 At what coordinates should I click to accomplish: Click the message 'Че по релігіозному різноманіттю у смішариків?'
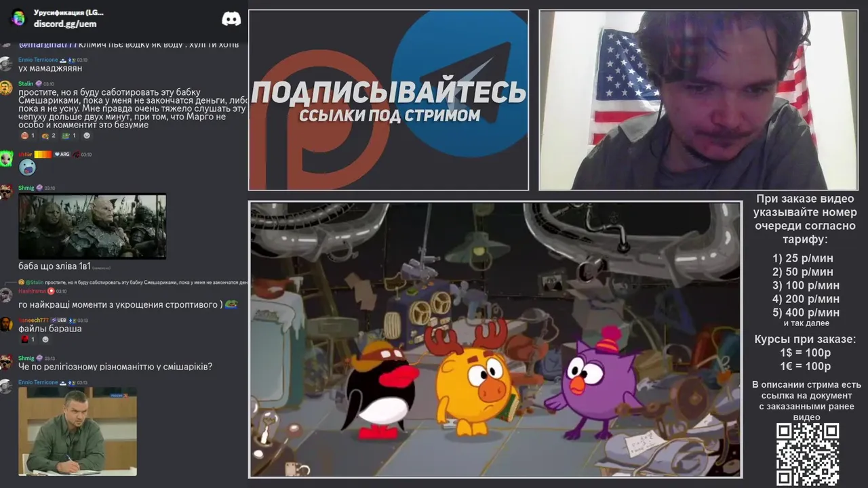pyautogui.click(x=115, y=367)
